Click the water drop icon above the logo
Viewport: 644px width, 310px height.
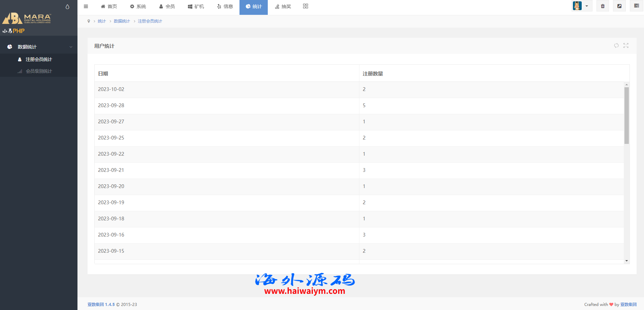click(67, 7)
